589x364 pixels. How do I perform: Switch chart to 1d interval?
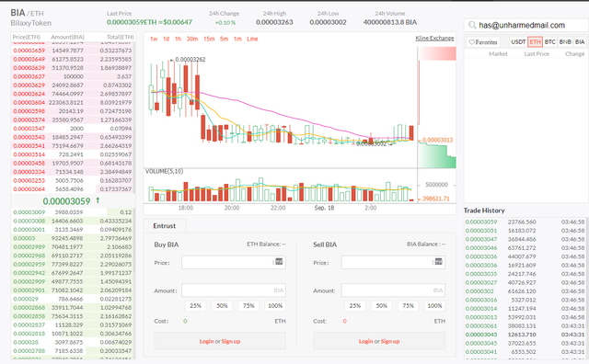pos(166,39)
